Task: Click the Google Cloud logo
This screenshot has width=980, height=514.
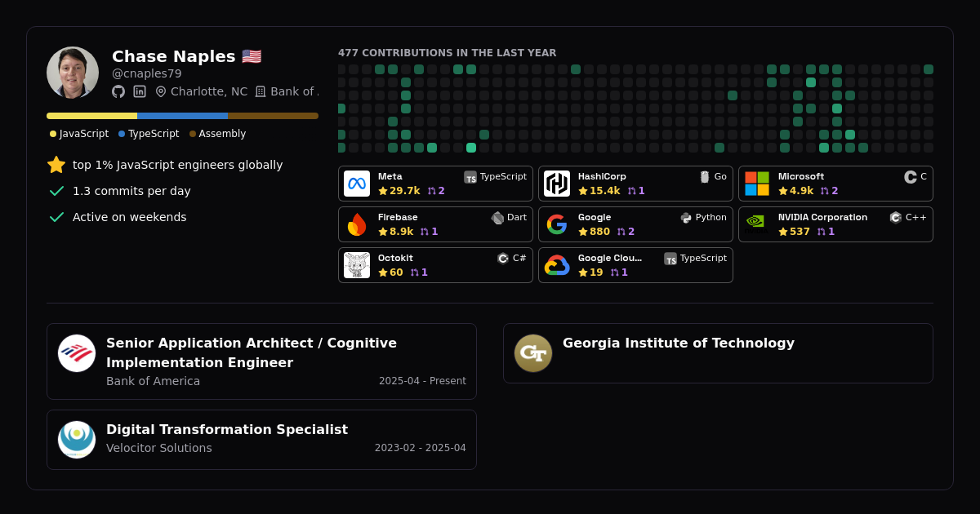Action: click(557, 265)
